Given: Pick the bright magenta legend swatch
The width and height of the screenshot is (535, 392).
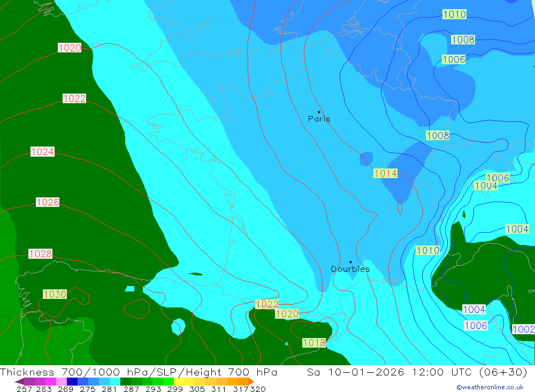Looking at the screenshot, I should pyautogui.click(x=50, y=381).
